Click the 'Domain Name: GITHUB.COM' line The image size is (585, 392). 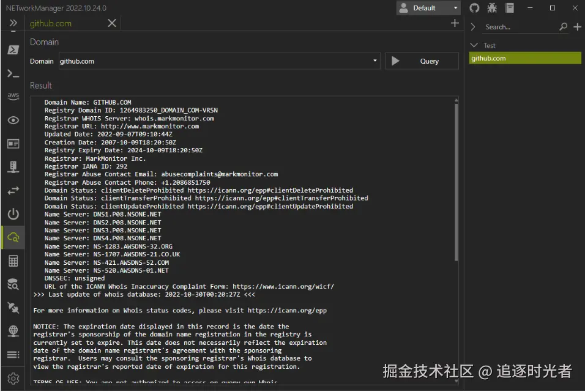[88, 102]
